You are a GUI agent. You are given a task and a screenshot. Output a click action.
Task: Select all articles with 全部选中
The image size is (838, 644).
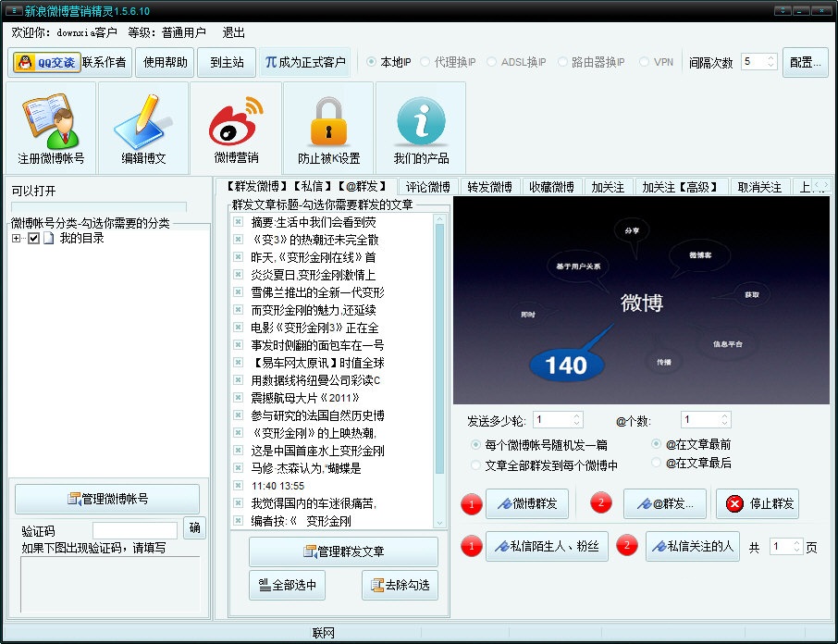coord(287,585)
